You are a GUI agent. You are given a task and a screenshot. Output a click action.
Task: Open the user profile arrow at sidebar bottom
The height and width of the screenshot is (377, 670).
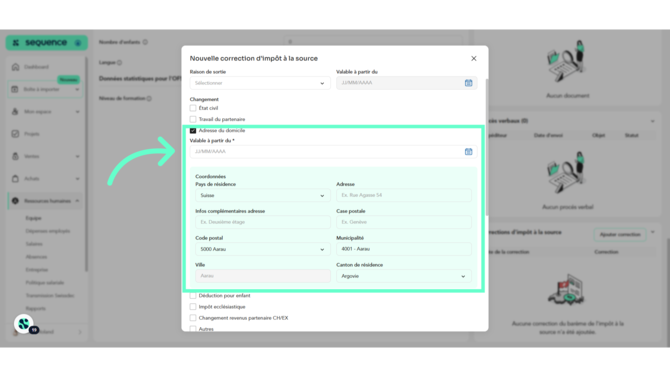pos(80,332)
